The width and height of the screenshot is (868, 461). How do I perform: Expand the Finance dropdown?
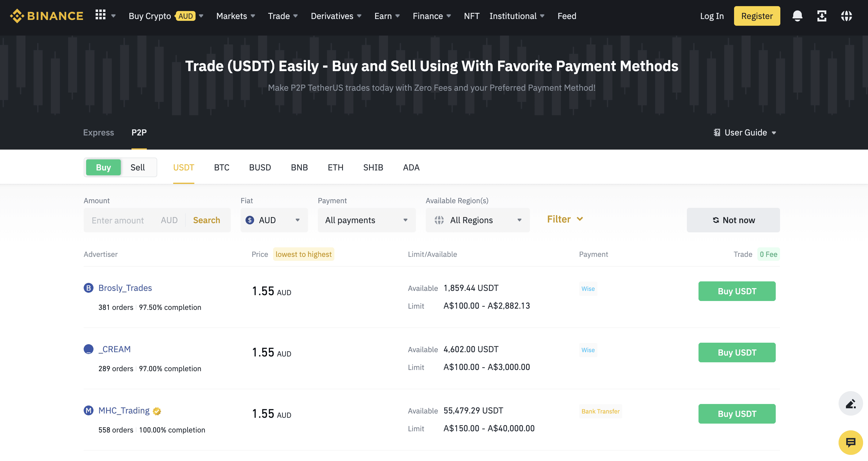432,16
